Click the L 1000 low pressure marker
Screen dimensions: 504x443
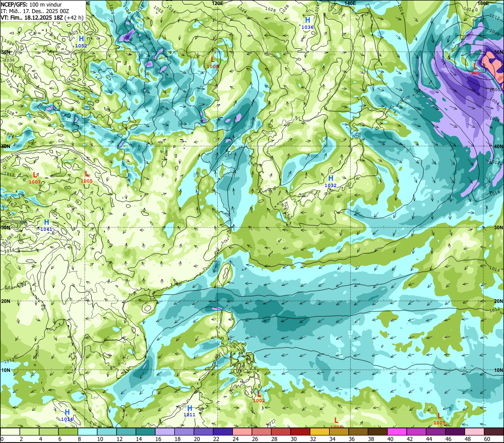(x=213, y=62)
